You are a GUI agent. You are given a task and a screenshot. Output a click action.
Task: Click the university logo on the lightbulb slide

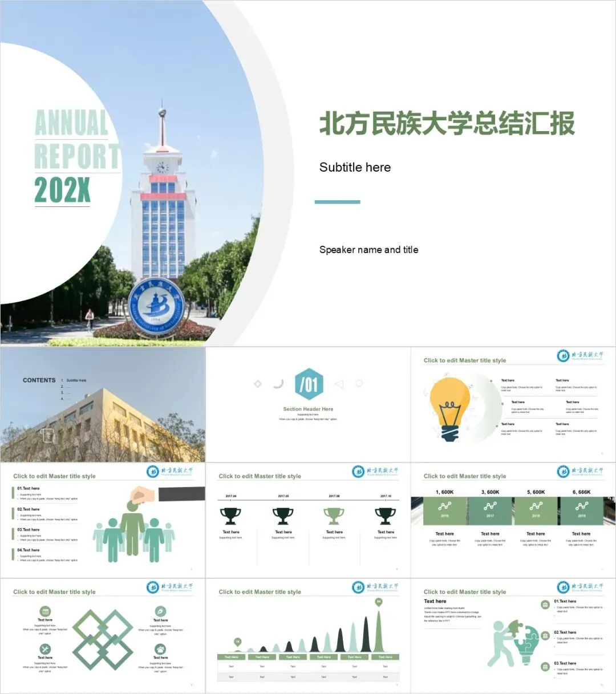580,356
